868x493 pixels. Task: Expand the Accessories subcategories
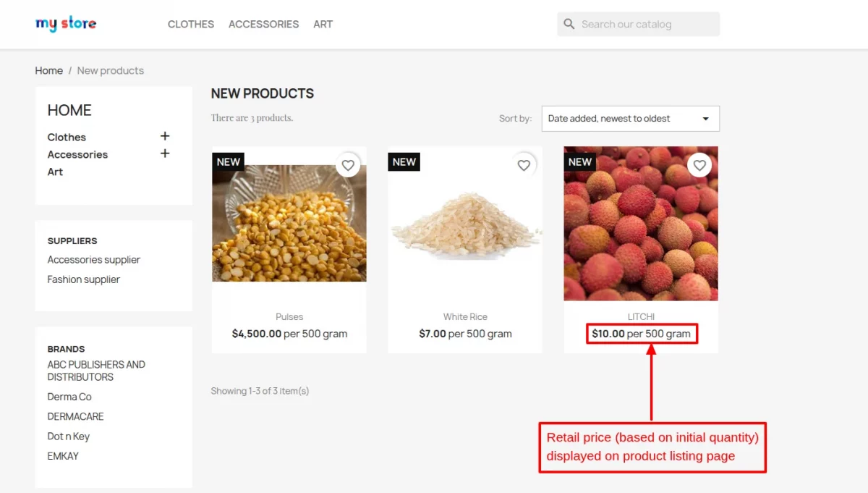click(x=165, y=153)
